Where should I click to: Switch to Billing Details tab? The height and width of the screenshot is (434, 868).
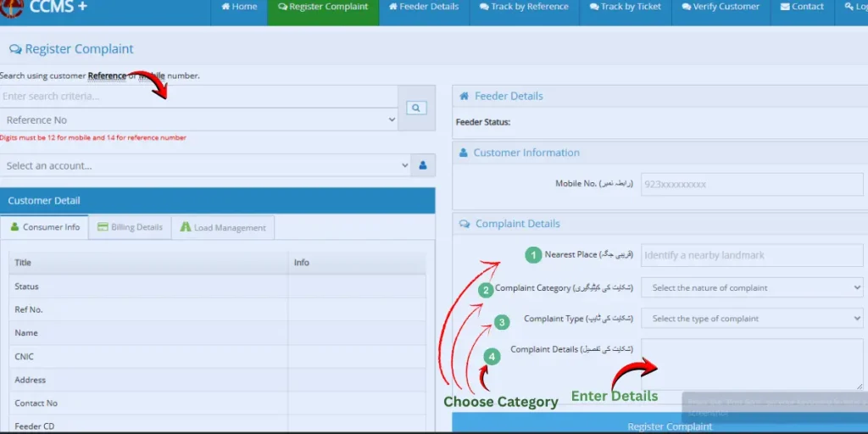130,227
